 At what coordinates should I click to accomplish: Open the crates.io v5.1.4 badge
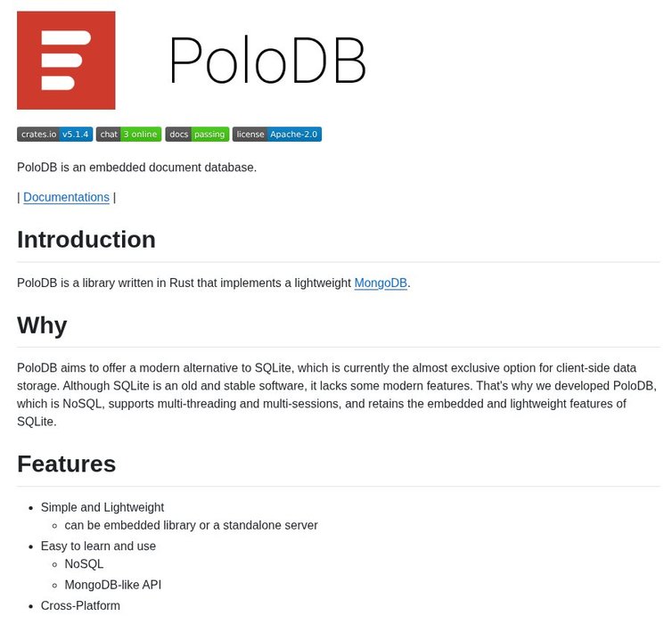[x=54, y=135]
